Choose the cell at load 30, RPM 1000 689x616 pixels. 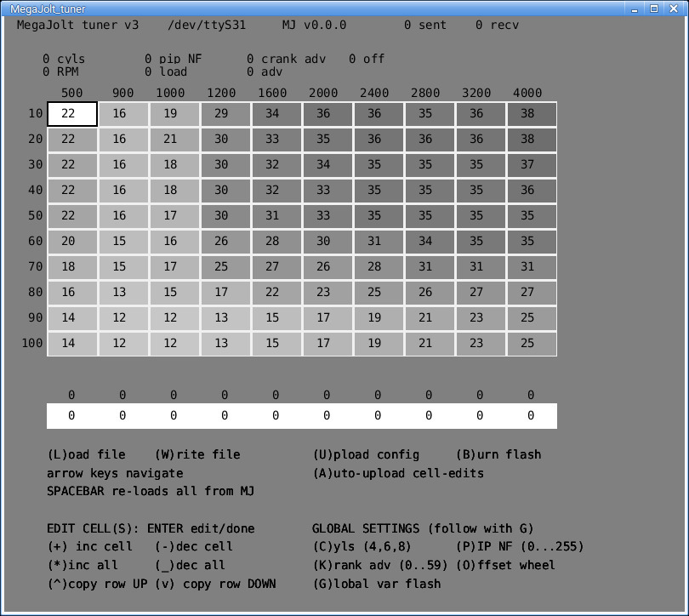point(174,165)
